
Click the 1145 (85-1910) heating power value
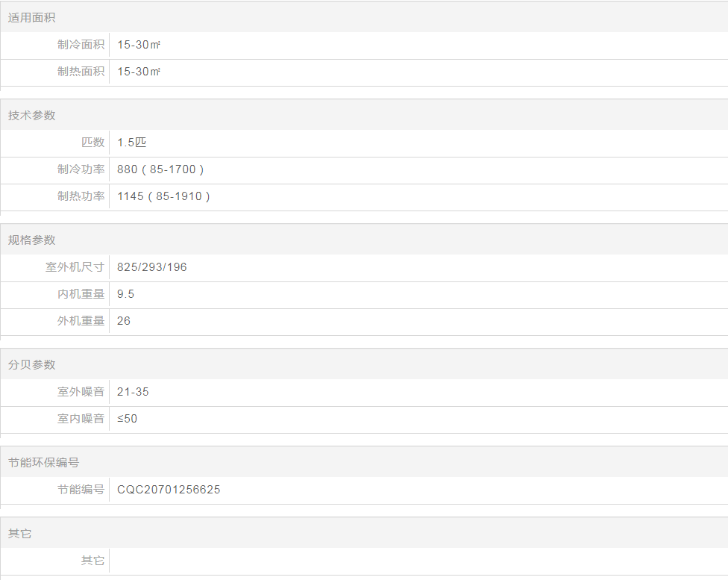163,196
